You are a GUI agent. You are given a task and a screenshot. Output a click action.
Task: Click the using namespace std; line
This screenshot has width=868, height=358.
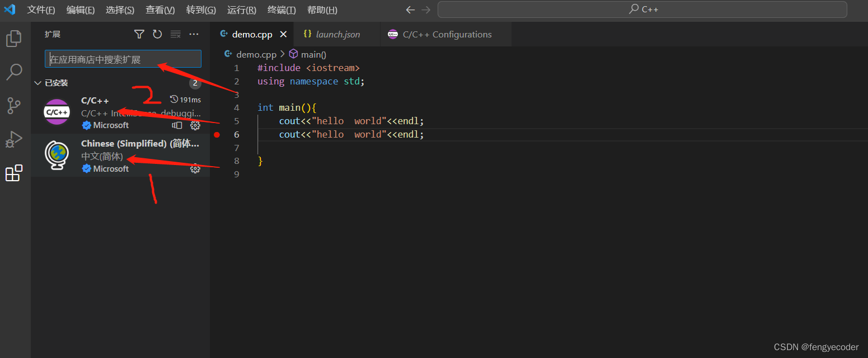pos(311,81)
